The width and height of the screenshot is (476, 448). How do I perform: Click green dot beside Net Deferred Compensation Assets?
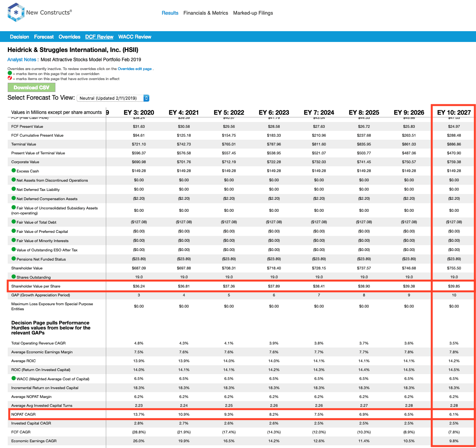pos(13,198)
